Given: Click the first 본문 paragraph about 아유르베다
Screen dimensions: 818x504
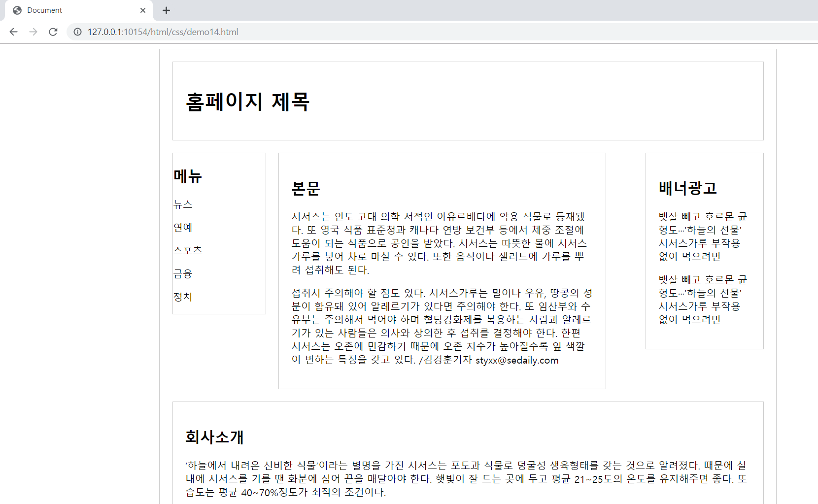Looking at the screenshot, I should [439, 243].
